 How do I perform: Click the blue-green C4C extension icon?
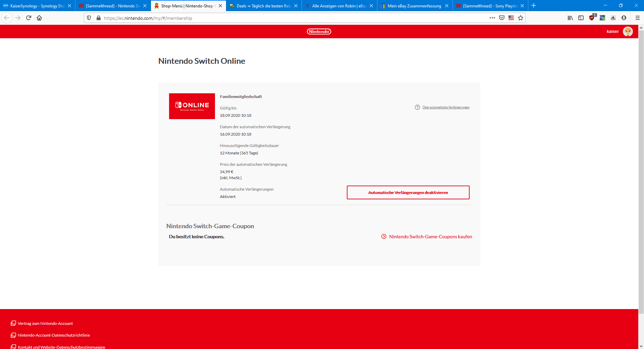click(x=602, y=18)
